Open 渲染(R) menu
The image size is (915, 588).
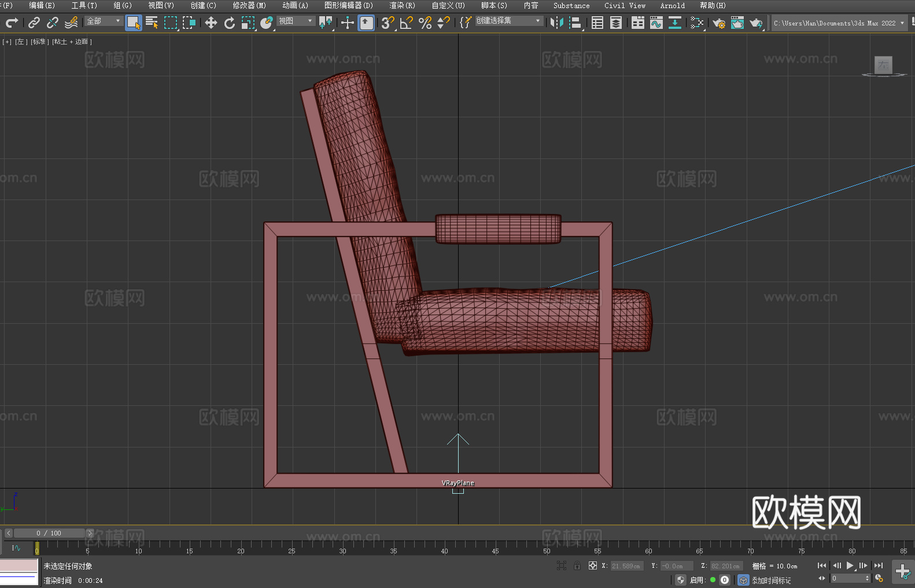[x=402, y=5]
